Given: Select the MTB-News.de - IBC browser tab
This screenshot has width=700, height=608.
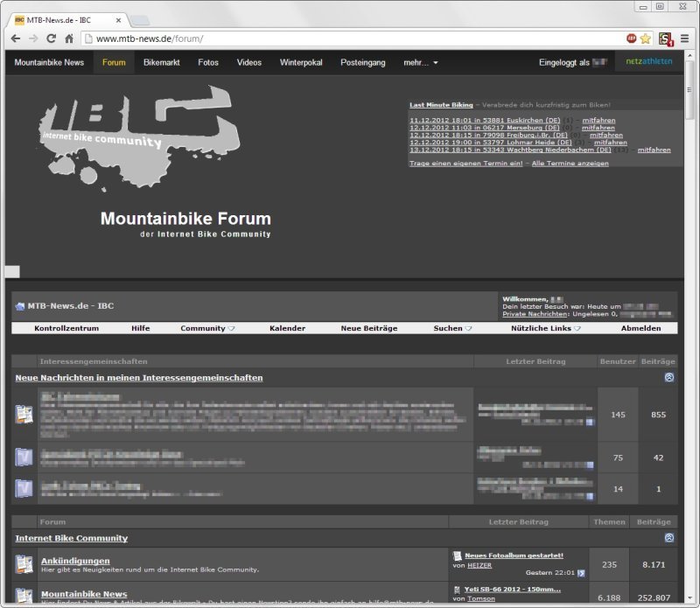Looking at the screenshot, I should (67, 20).
